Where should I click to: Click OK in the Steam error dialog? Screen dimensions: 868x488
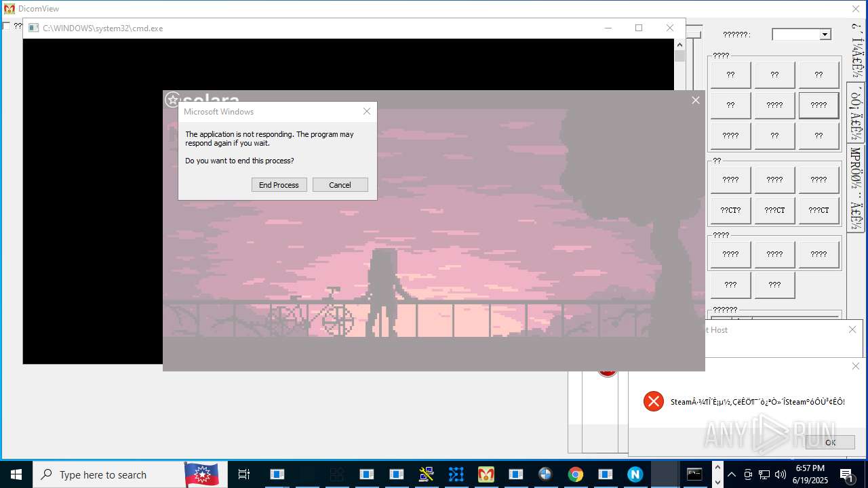830,442
